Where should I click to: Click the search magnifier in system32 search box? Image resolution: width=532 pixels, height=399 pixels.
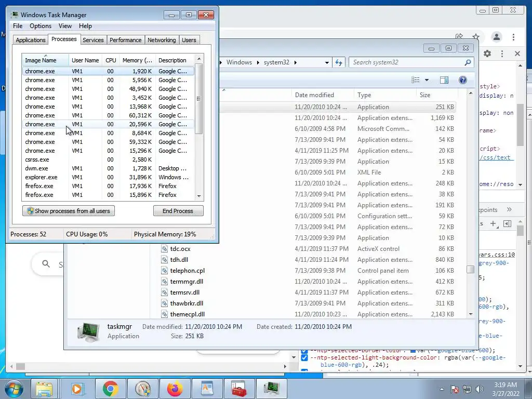pyautogui.click(x=468, y=62)
